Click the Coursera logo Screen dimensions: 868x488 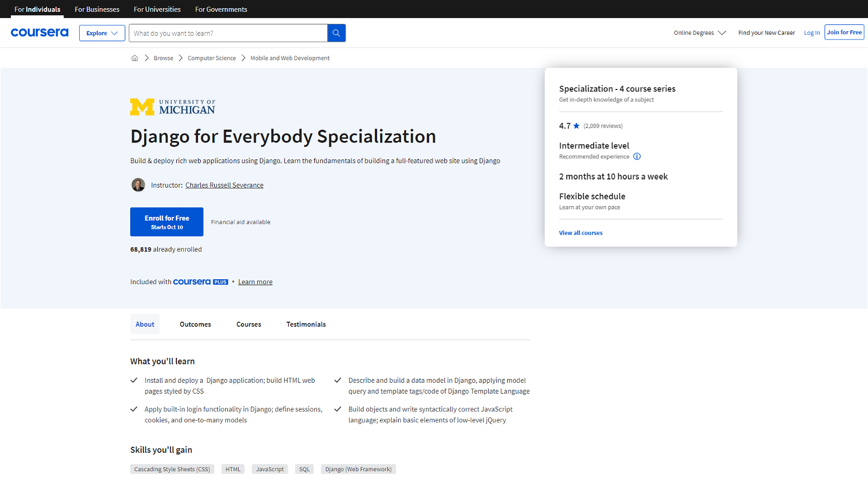click(40, 33)
